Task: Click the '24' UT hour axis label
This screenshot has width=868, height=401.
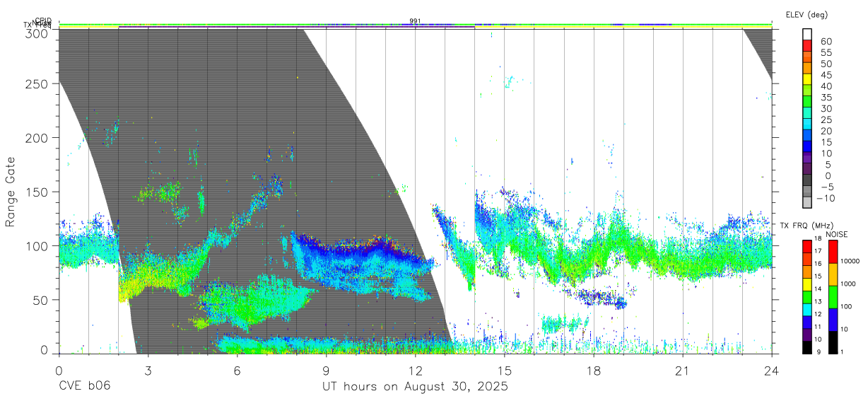Action: pyautogui.click(x=772, y=371)
